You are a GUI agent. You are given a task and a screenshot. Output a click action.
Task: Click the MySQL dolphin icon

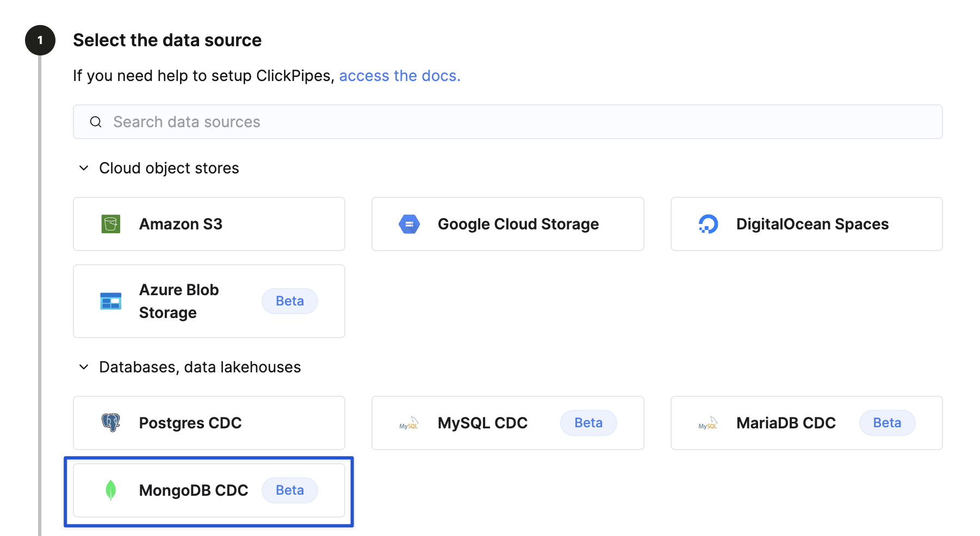(409, 422)
